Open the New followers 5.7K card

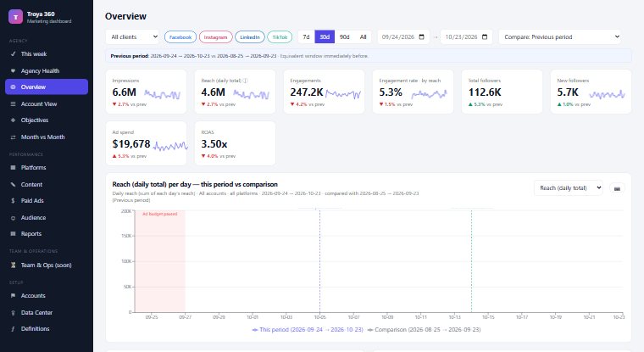coord(591,92)
